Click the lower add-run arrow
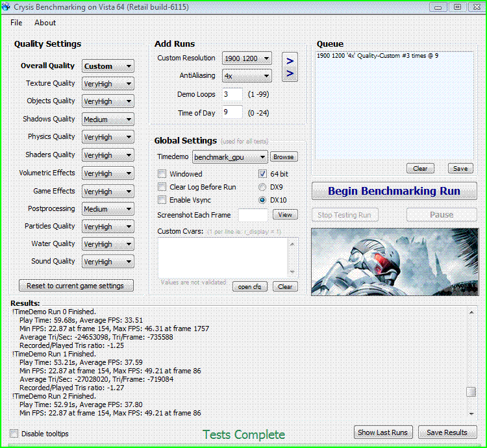This screenshot has width=487, height=448. (290, 73)
